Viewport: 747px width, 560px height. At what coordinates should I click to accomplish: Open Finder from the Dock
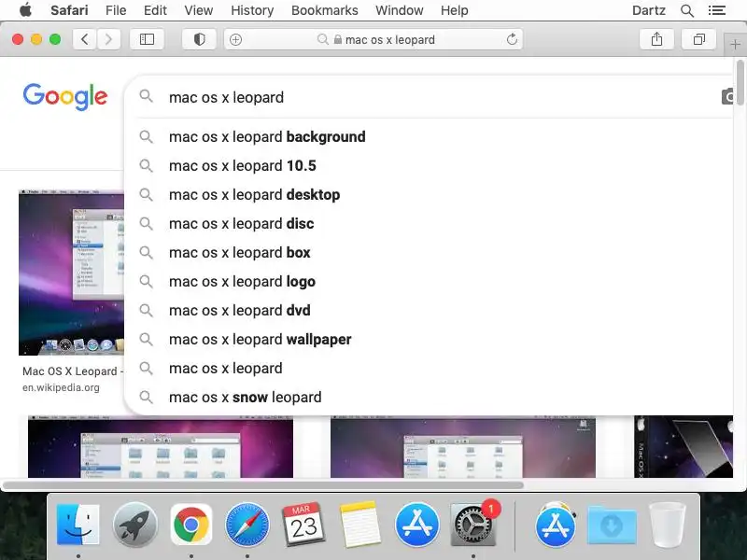(x=78, y=525)
